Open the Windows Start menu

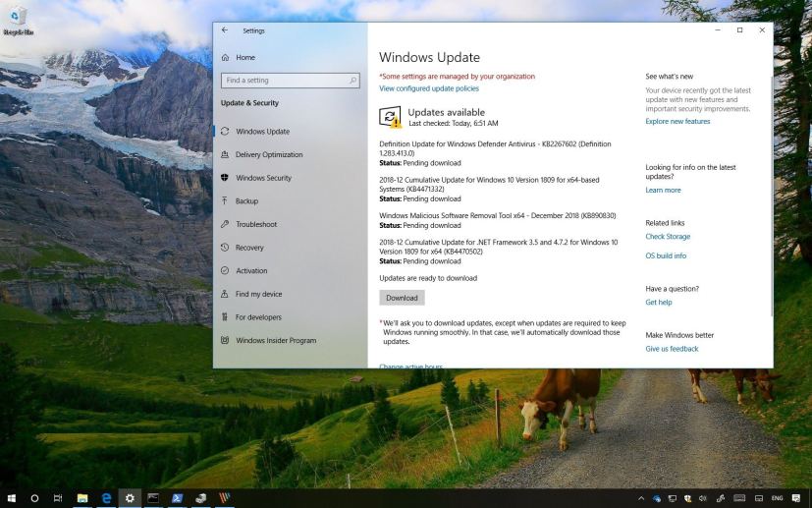[x=12, y=498]
